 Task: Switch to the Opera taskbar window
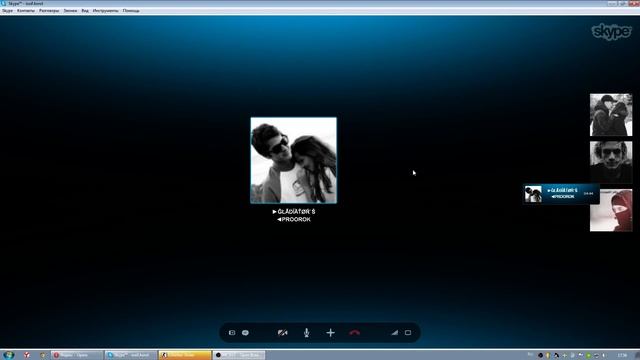point(77,355)
